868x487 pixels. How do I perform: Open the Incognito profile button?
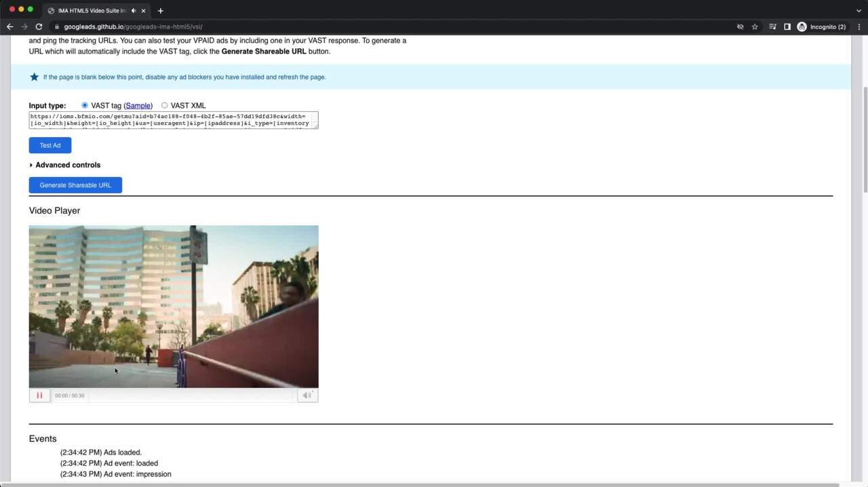point(822,27)
